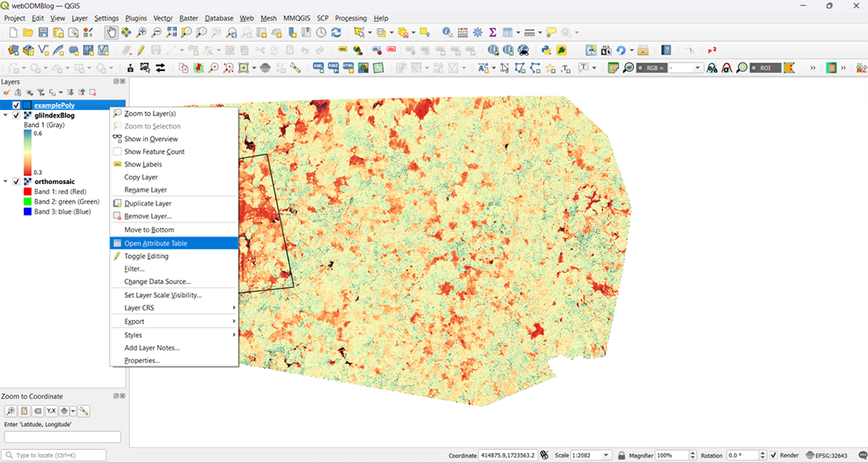Open the Scale dropdown in status bar
The width and height of the screenshot is (868, 463).
tap(607, 455)
